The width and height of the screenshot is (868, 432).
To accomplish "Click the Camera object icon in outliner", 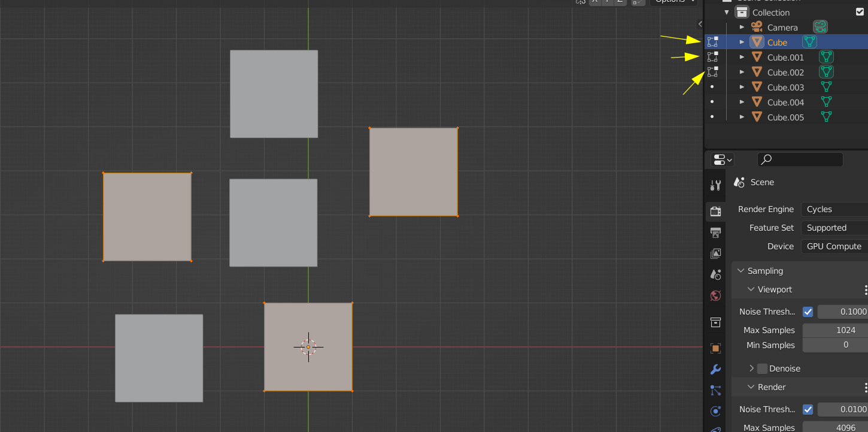I will (x=757, y=27).
